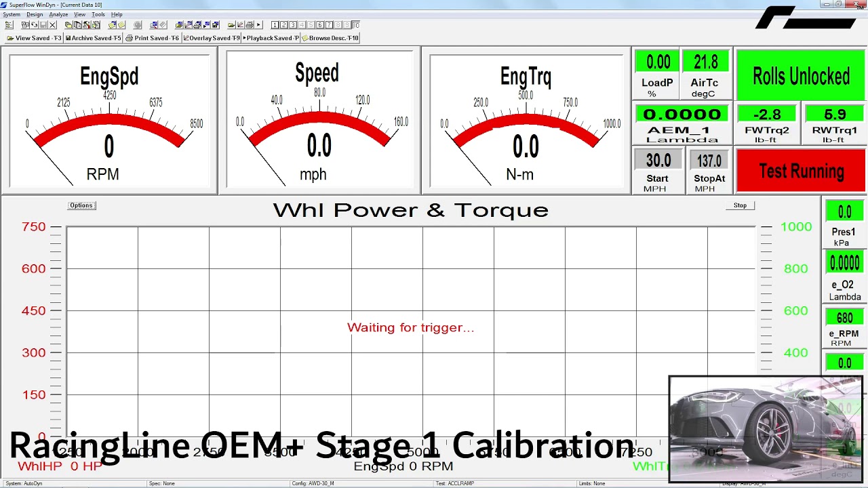Click status bar entry System: AutoDyn
868x488 pixels.
23,484
